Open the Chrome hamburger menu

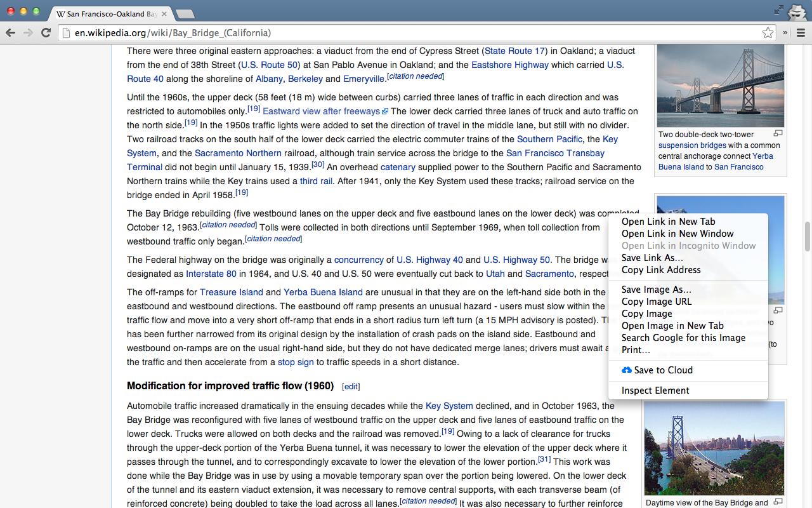[801, 33]
